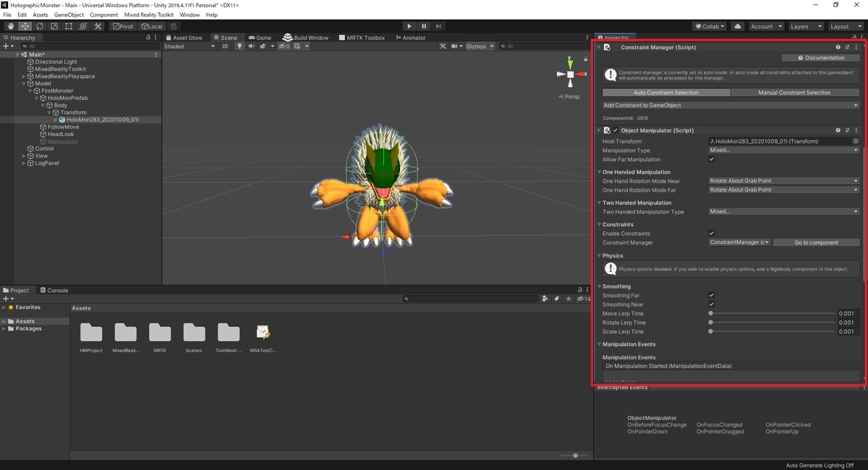Screen dimensions: 868x470
Task: Collapse the Smoothing section
Action: (x=600, y=286)
